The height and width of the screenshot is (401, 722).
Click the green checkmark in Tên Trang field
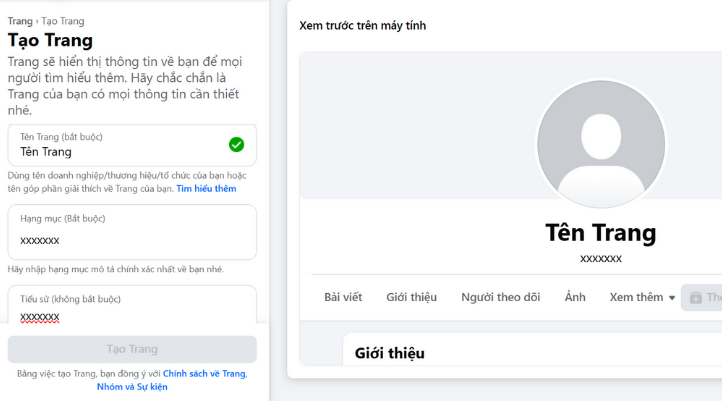pyautogui.click(x=236, y=145)
